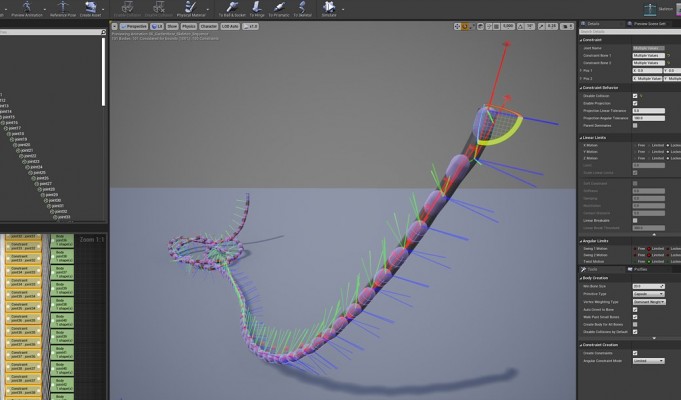Toggle Auto Orient to Bone checkbox

(x=635, y=310)
